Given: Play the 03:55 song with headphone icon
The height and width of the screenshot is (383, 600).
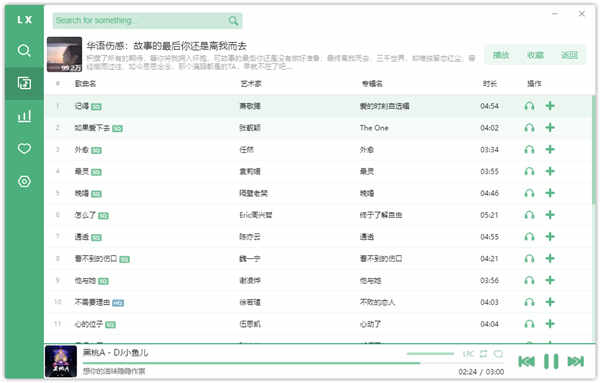Looking at the screenshot, I should pos(529,171).
